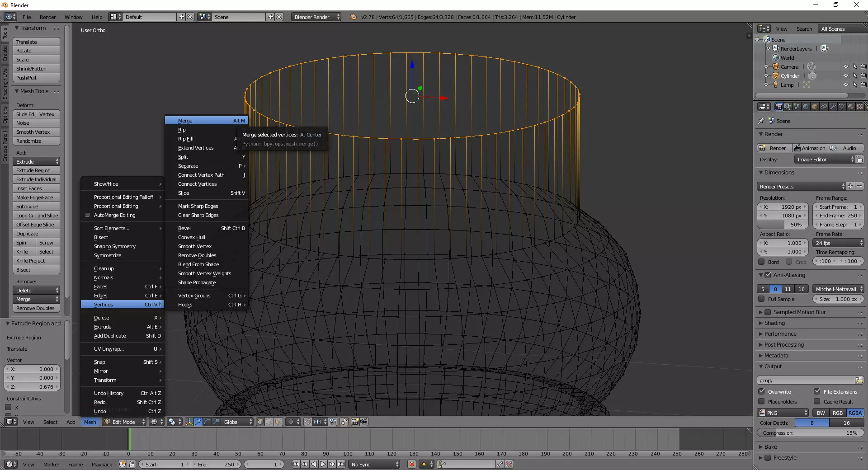The width and height of the screenshot is (868, 470).
Task: Open the World properties globe tab
Action: click(x=806, y=107)
